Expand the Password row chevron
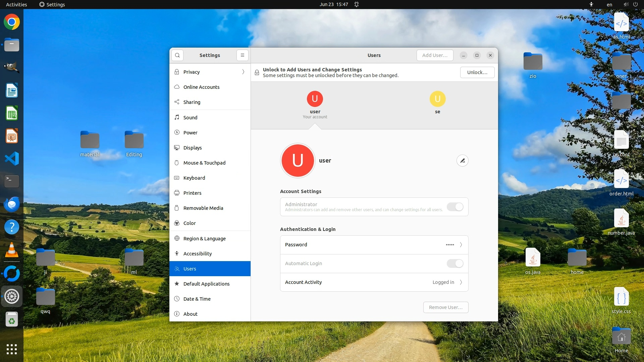 pyautogui.click(x=461, y=245)
